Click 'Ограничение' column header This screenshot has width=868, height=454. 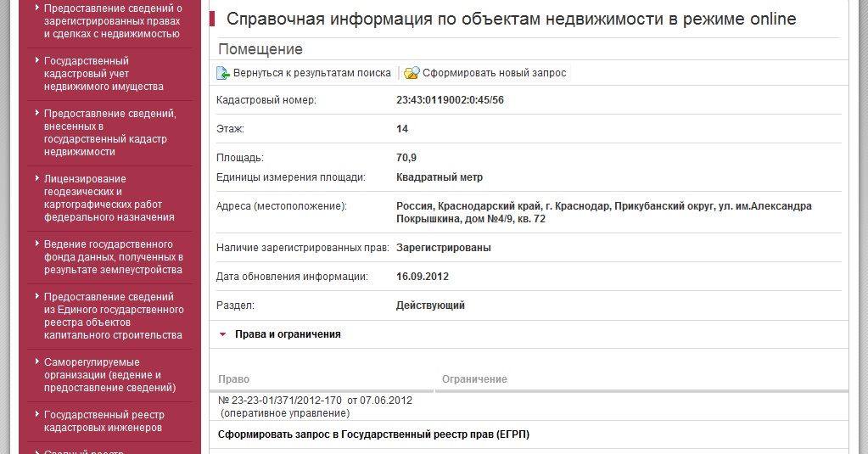click(474, 379)
